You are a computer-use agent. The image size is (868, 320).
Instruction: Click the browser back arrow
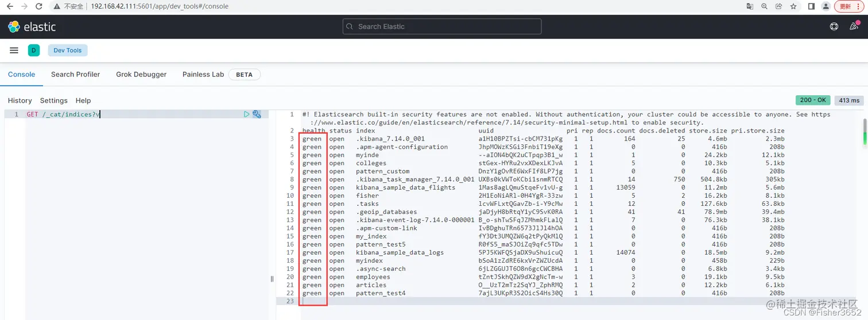pos(10,6)
